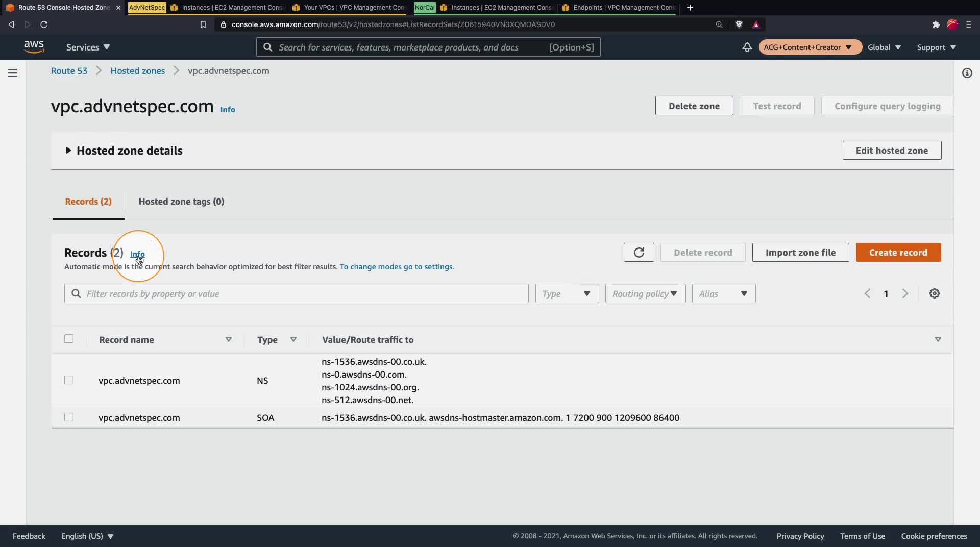The width and height of the screenshot is (980, 547).
Task: Open Hosted zones breadcrumb link
Action: tap(138, 71)
